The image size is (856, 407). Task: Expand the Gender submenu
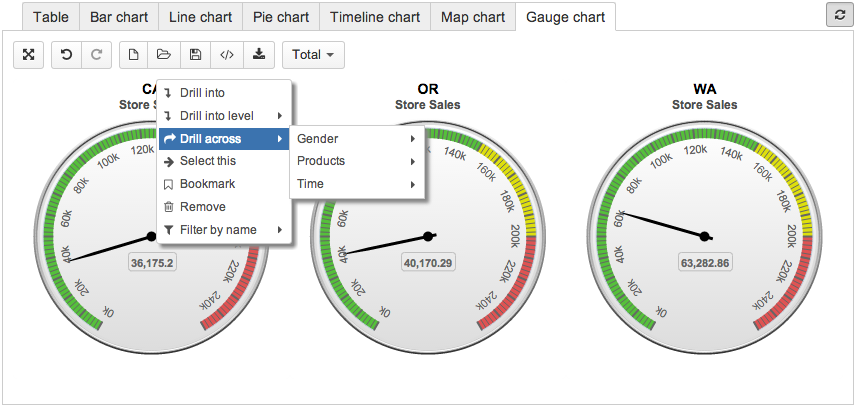pos(356,139)
